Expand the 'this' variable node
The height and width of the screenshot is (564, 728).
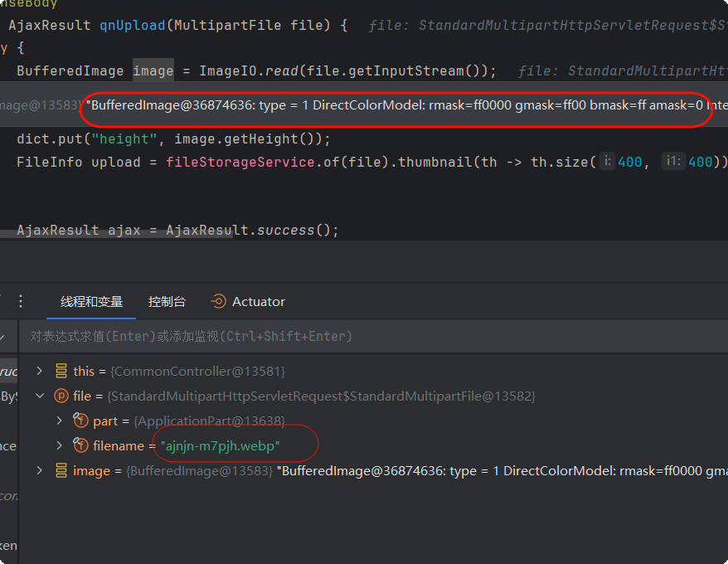(39, 371)
